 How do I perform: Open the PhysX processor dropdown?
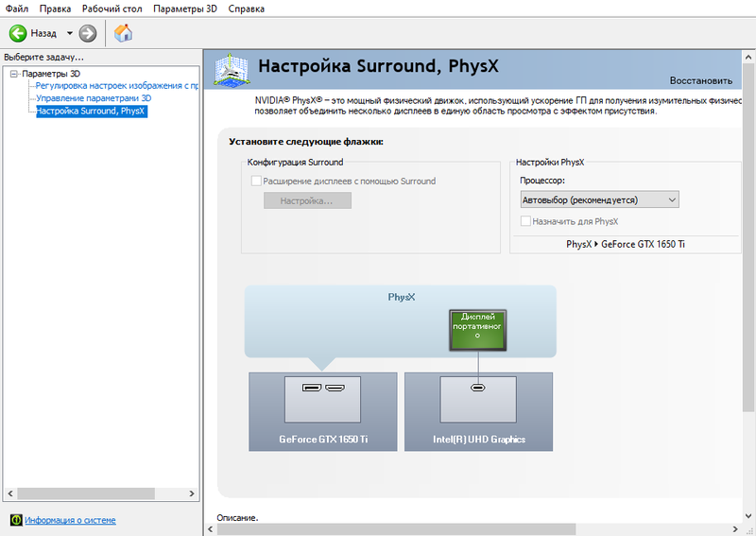[x=599, y=199]
